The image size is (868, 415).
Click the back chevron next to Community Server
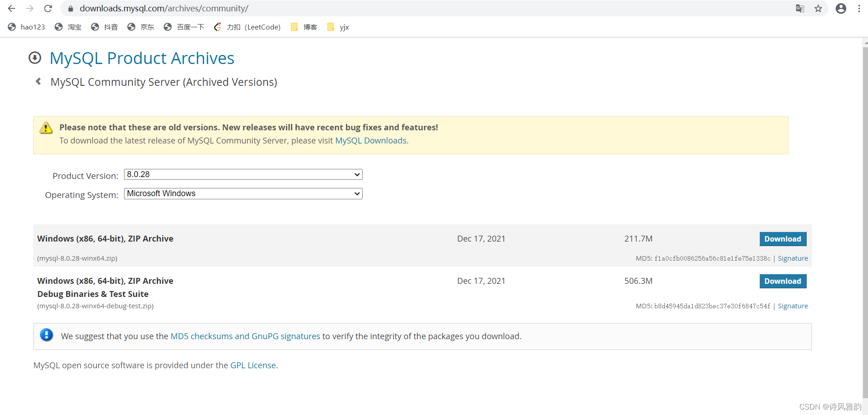point(39,81)
